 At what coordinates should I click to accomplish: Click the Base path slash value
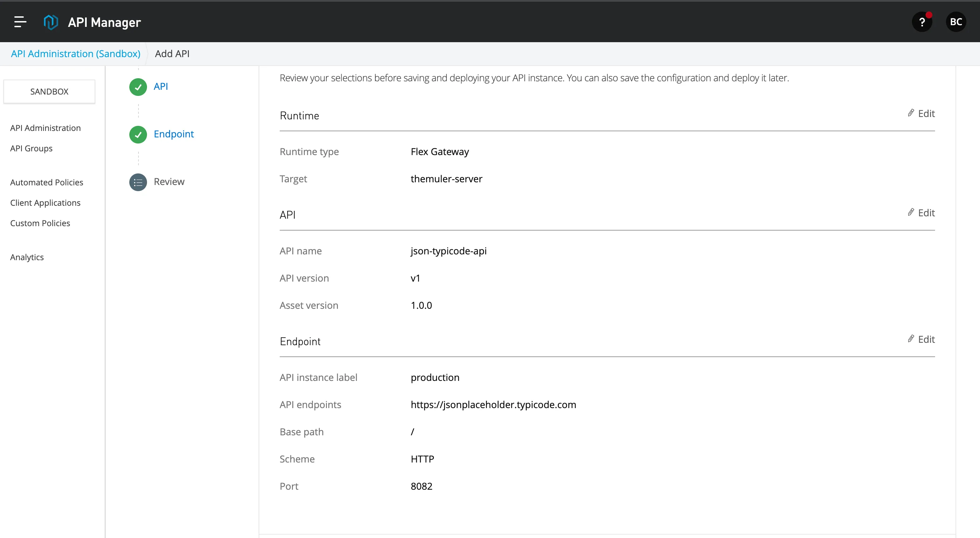click(x=412, y=432)
